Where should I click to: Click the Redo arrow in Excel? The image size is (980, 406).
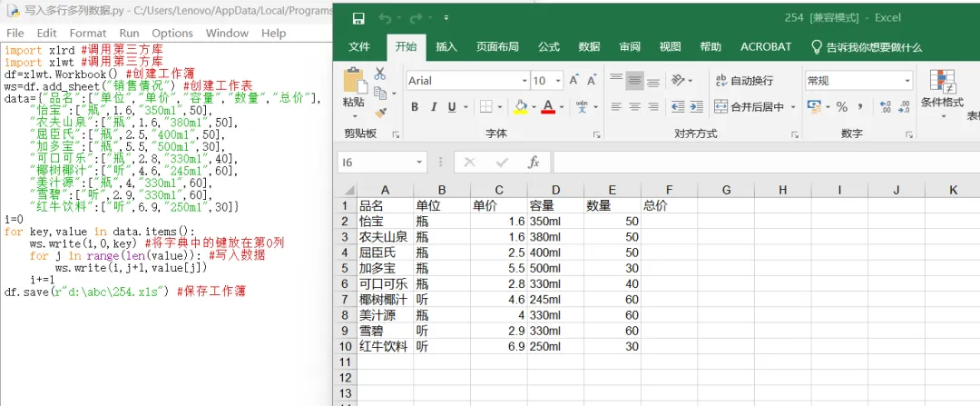(x=415, y=18)
